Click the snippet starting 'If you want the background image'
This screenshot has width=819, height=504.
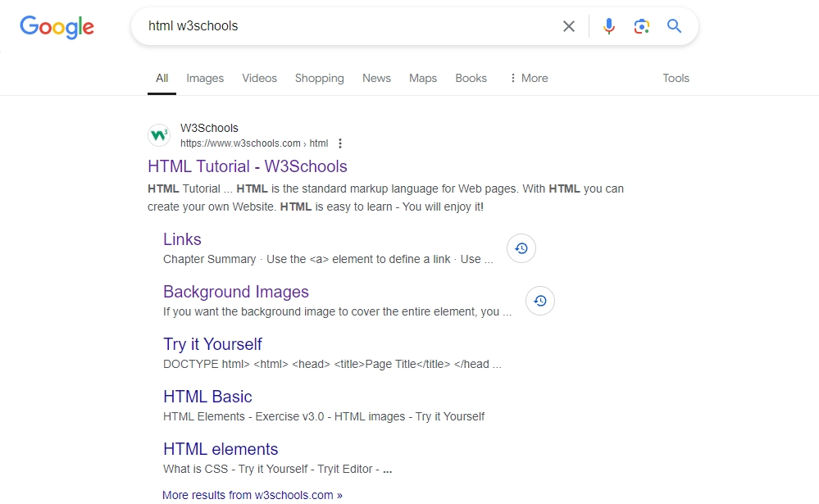338,311
